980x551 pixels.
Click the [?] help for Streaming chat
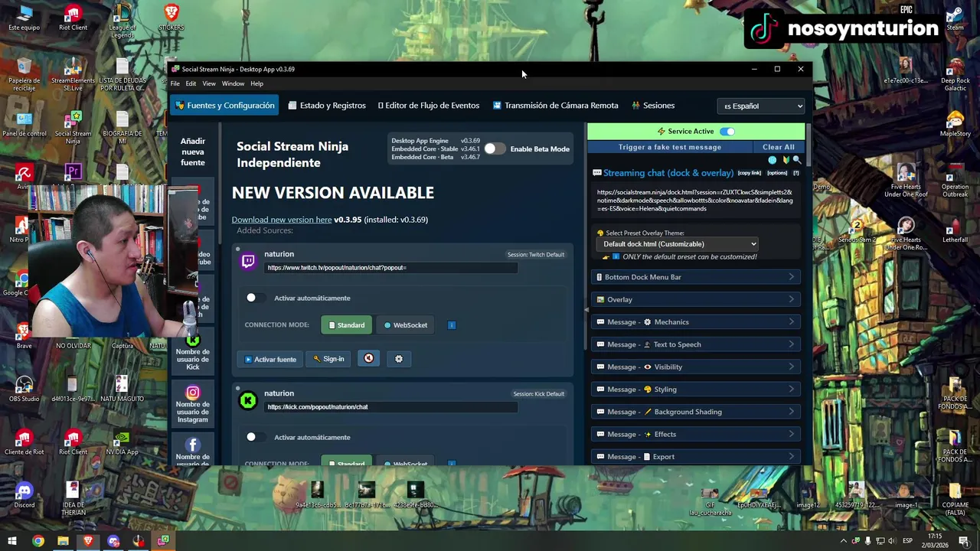click(795, 173)
